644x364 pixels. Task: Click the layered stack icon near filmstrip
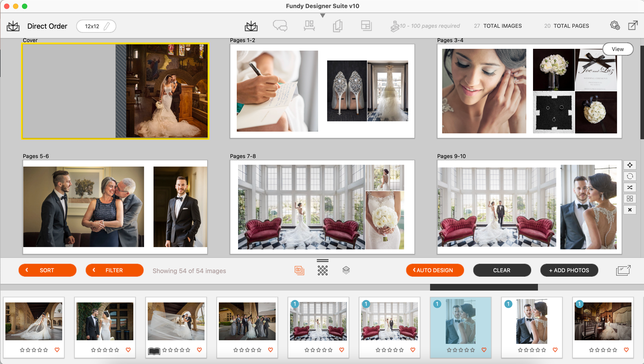346,270
